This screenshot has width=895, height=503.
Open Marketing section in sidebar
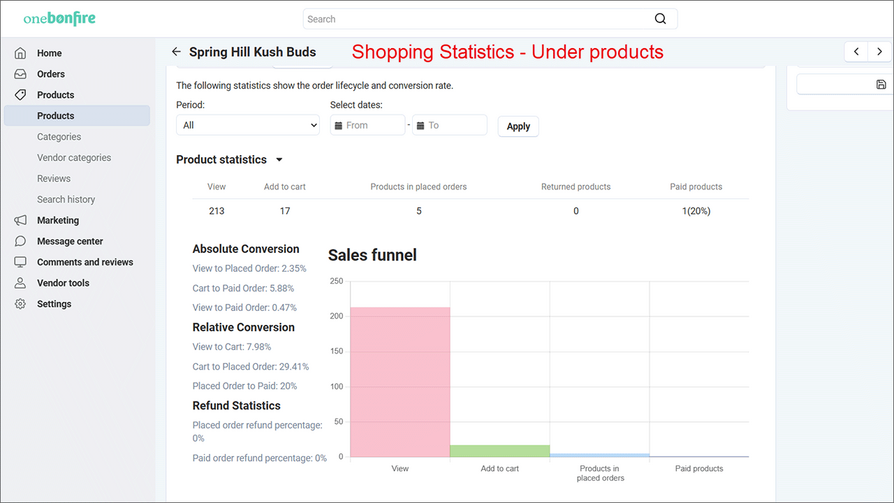57,220
